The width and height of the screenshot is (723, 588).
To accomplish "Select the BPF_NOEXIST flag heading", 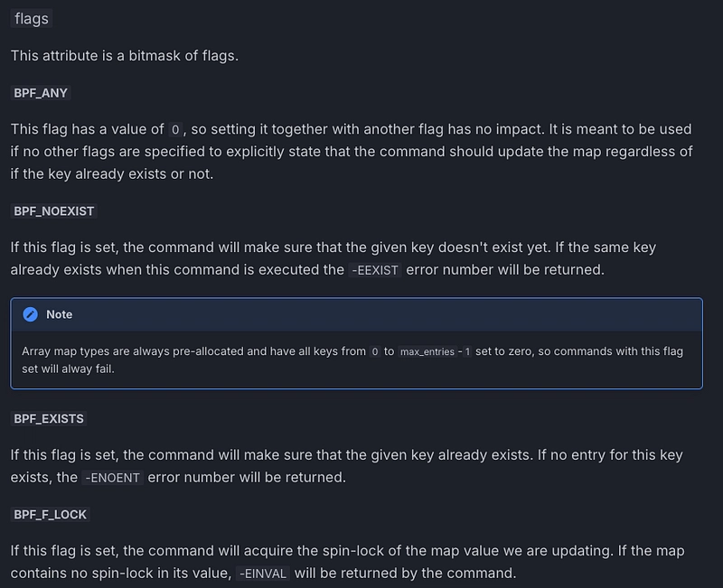I will tap(54, 211).
